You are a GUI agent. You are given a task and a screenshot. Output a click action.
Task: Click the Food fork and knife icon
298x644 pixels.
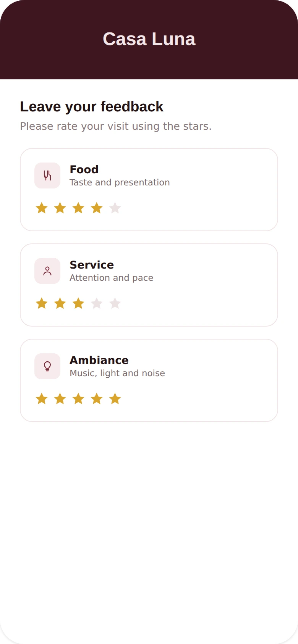[47, 175]
